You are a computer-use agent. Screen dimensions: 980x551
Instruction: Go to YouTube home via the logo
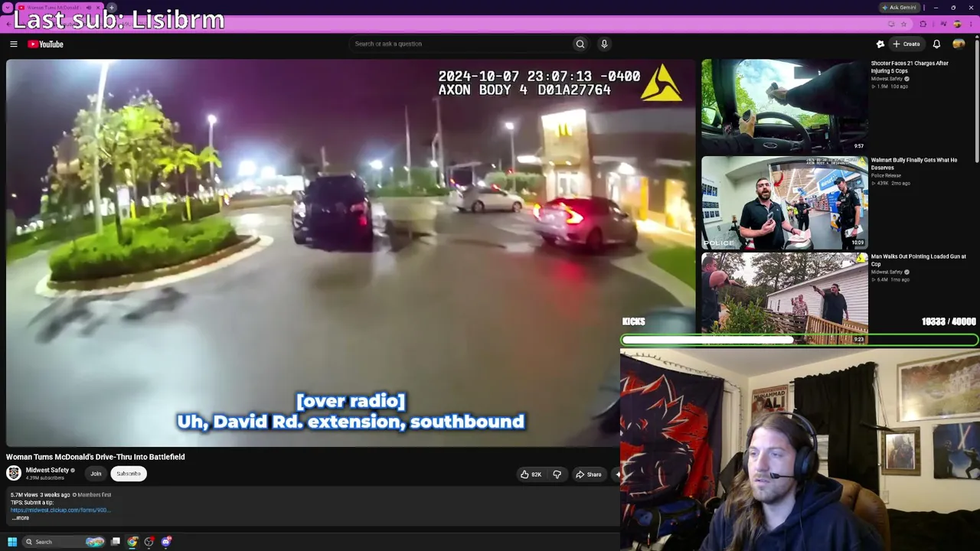pyautogui.click(x=46, y=44)
